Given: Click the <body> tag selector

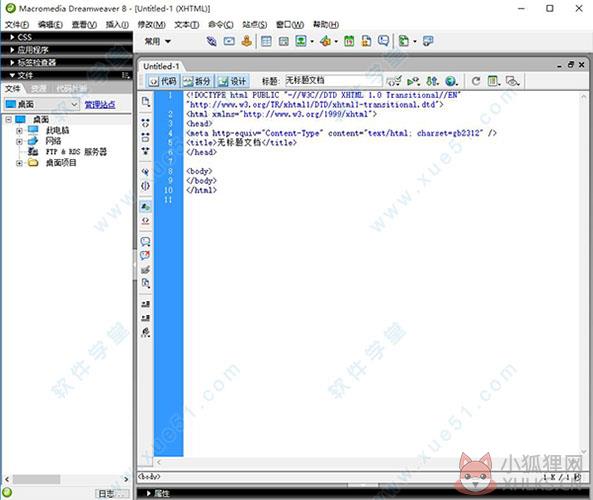Looking at the screenshot, I should click(149, 477).
